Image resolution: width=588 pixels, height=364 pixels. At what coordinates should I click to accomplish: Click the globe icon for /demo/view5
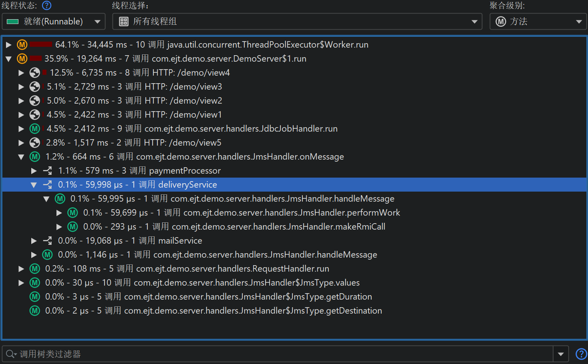[35, 143]
